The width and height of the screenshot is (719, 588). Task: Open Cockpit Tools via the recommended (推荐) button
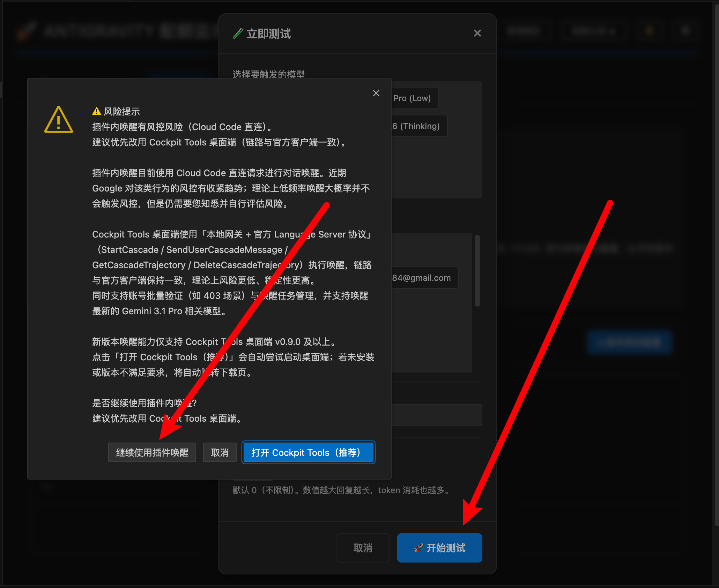[x=308, y=453]
